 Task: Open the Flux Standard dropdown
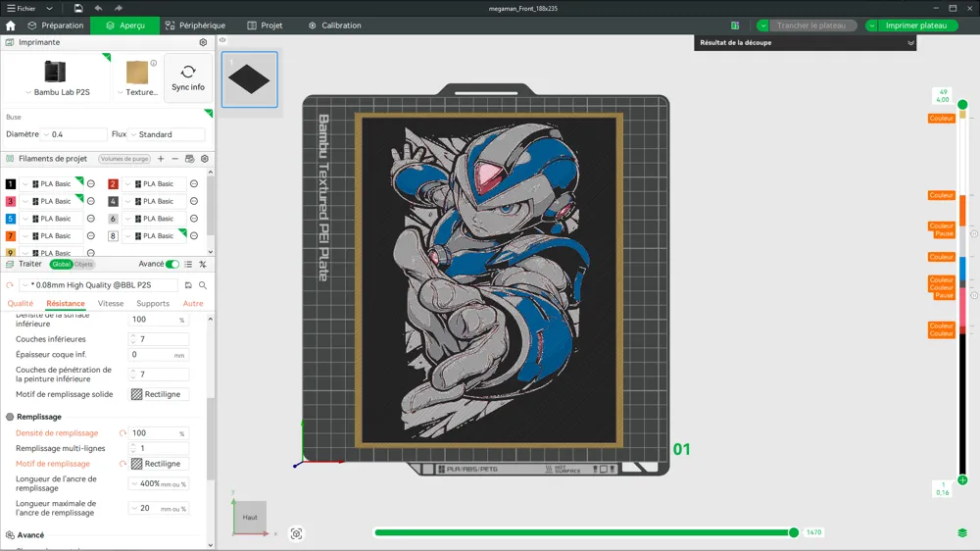pyautogui.click(x=167, y=134)
